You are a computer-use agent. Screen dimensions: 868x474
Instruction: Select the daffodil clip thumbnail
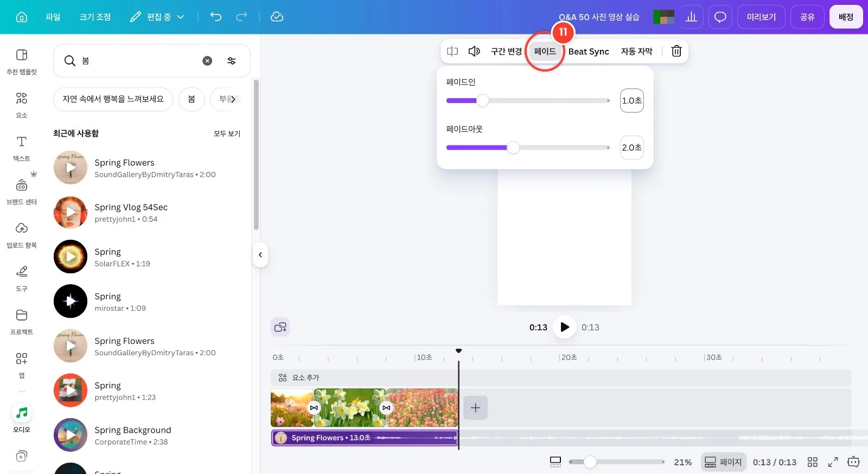click(350, 407)
